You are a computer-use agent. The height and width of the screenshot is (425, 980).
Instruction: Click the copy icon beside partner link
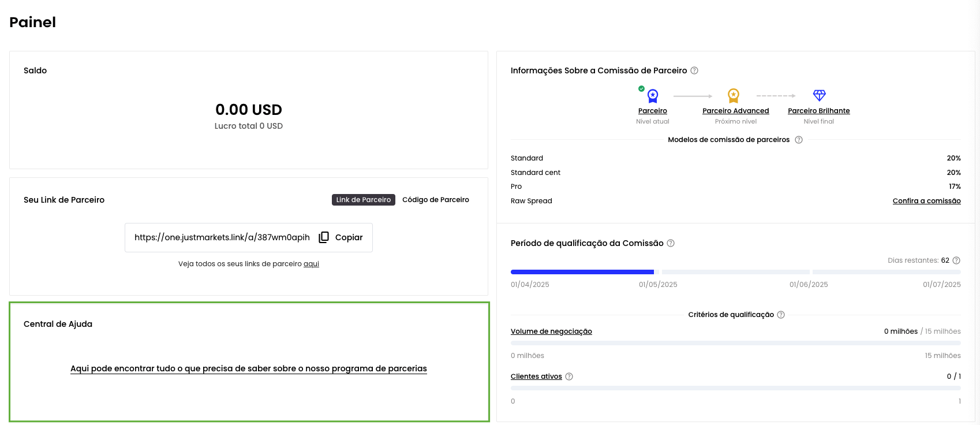pos(324,237)
